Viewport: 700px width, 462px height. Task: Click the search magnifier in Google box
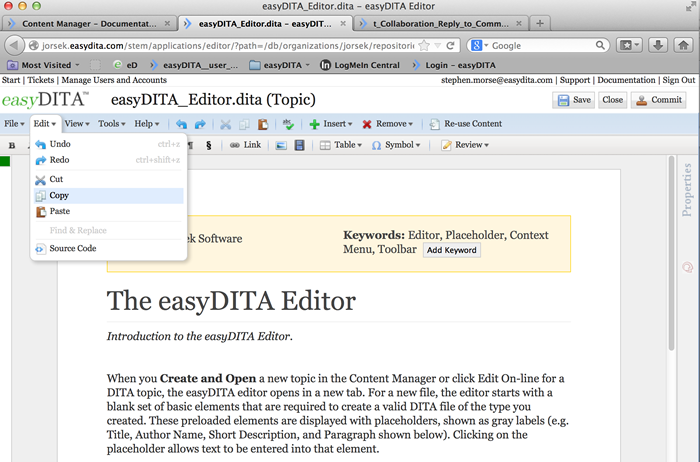click(x=600, y=45)
